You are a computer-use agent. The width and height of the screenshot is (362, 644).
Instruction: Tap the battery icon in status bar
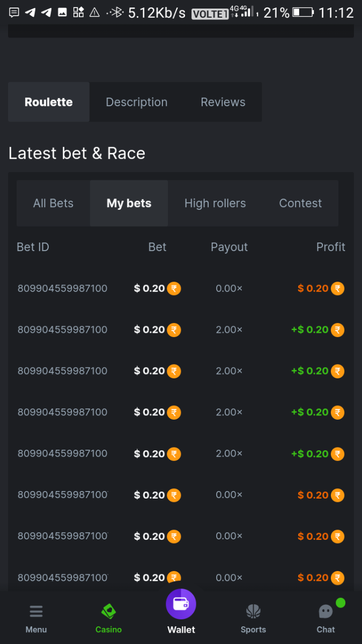pyautogui.click(x=303, y=12)
